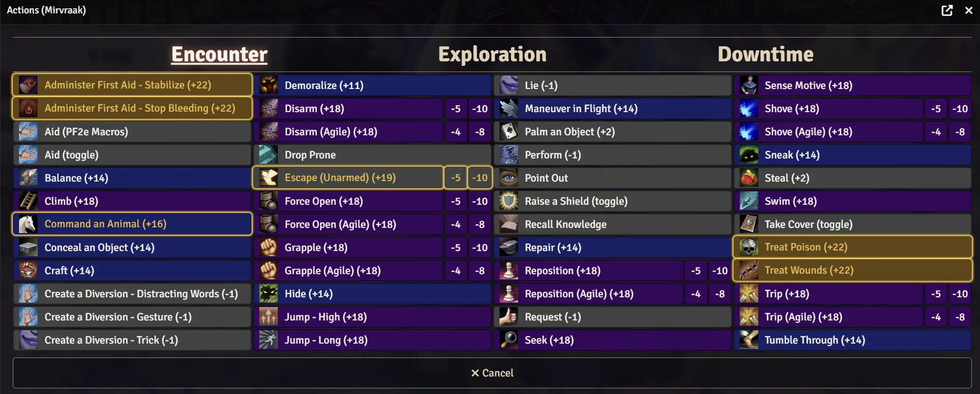The image size is (980, 394).
Task: Toggle Raise a Shield action
Action: (613, 201)
